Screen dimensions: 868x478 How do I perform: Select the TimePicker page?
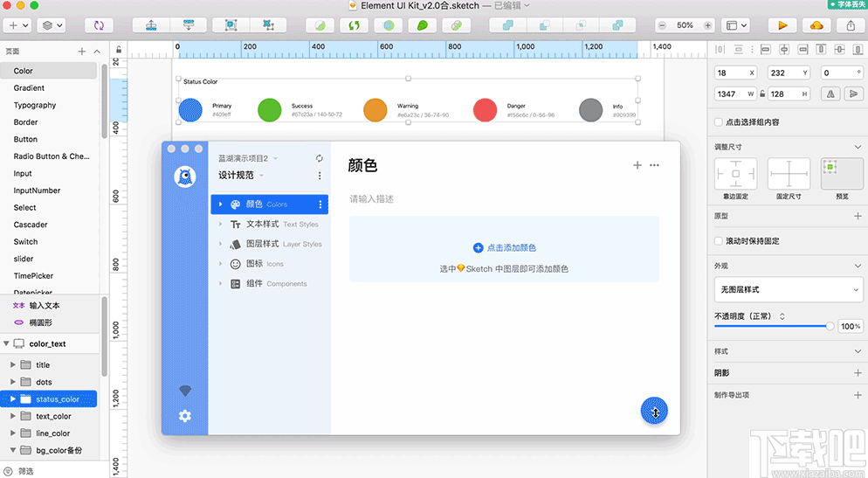[x=33, y=276]
